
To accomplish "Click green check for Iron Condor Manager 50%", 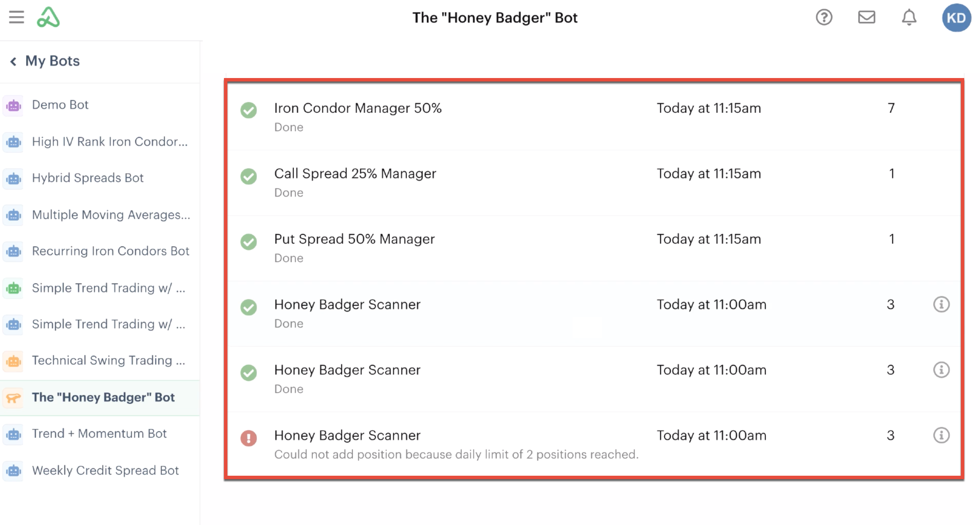I will [x=248, y=110].
